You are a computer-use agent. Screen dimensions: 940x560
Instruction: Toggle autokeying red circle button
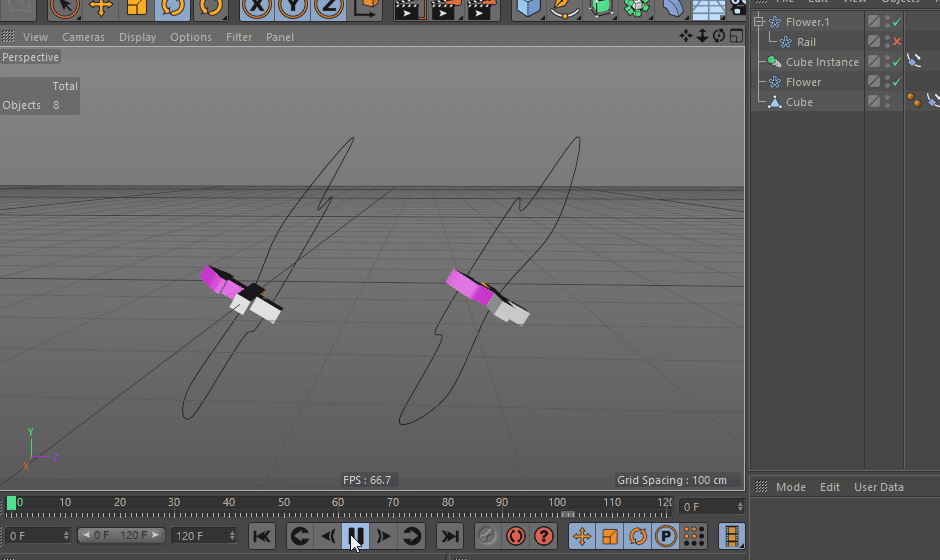[x=516, y=536]
